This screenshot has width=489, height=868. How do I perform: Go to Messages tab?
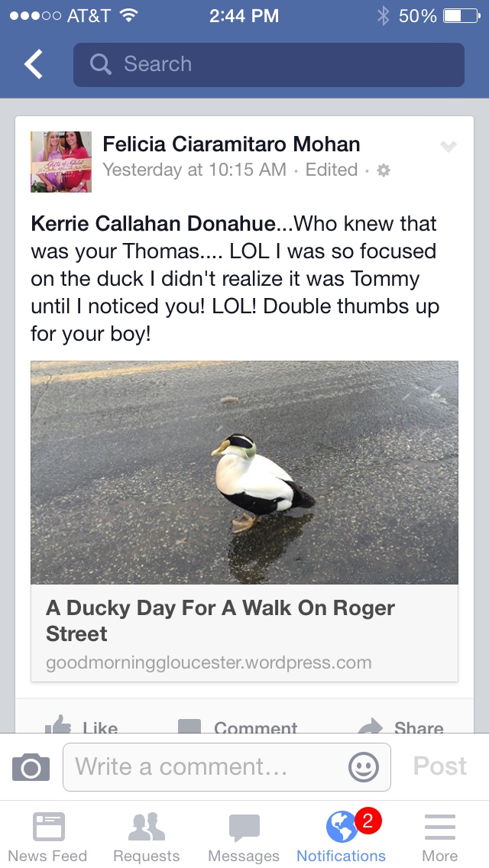click(x=244, y=837)
